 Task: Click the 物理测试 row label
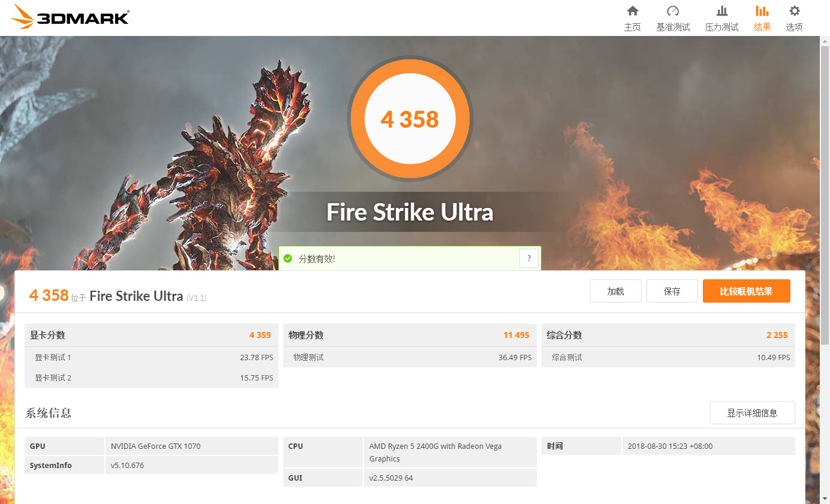pos(308,358)
